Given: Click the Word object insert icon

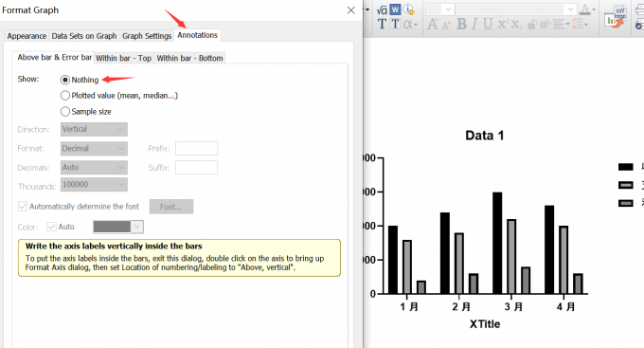Looking at the screenshot, I should 395,9.
